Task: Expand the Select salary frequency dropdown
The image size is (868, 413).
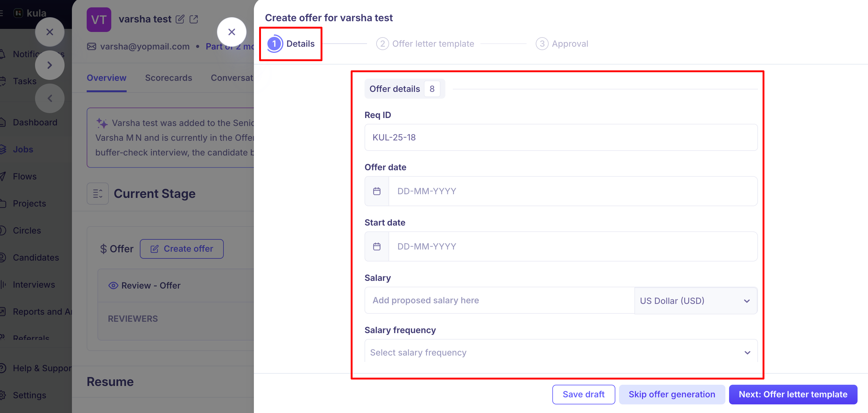Action: click(x=561, y=352)
